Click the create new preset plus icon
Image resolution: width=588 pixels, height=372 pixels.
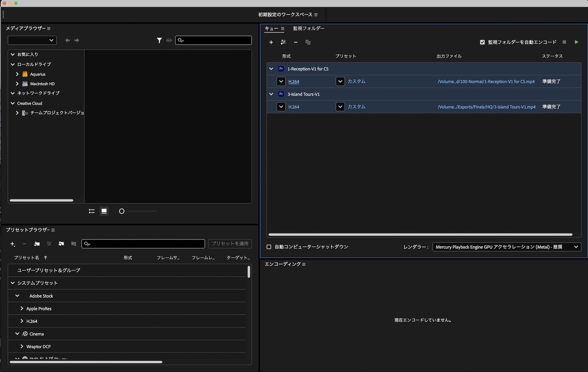tap(12, 244)
